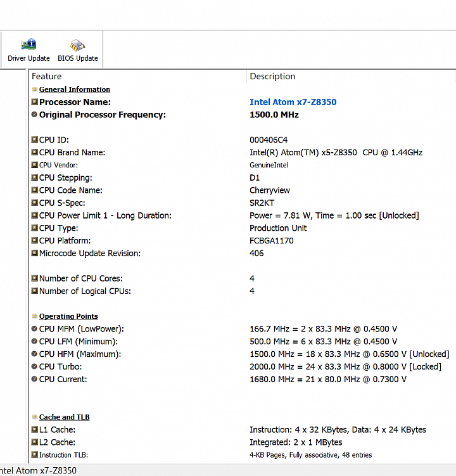Click the Number of Logical CPUs icon
The image size is (456, 476).
(35, 291)
